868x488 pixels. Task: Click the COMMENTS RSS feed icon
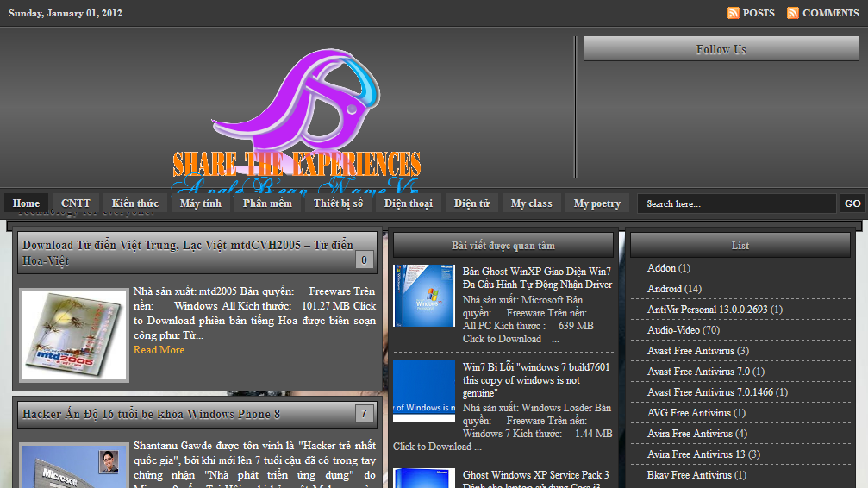pyautogui.click(x=793, y=13)
